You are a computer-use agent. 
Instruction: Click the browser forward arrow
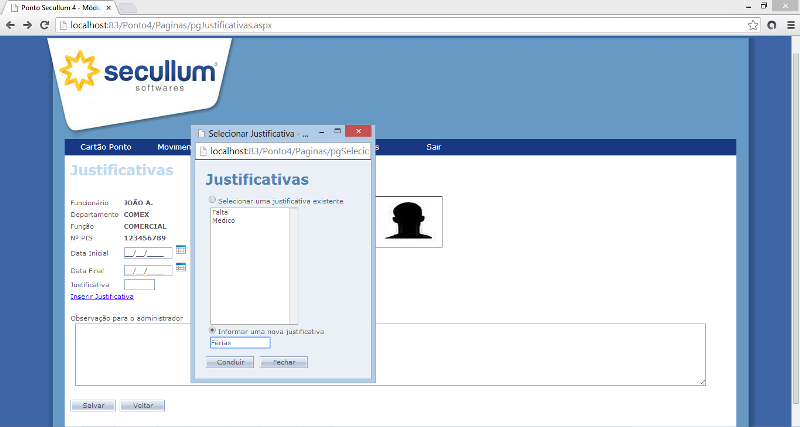tap(27, 24)
